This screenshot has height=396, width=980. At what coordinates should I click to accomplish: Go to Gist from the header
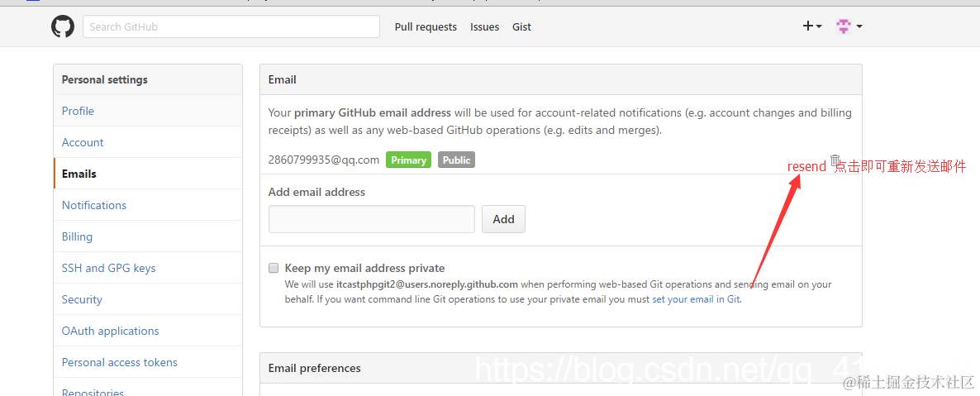521,27
